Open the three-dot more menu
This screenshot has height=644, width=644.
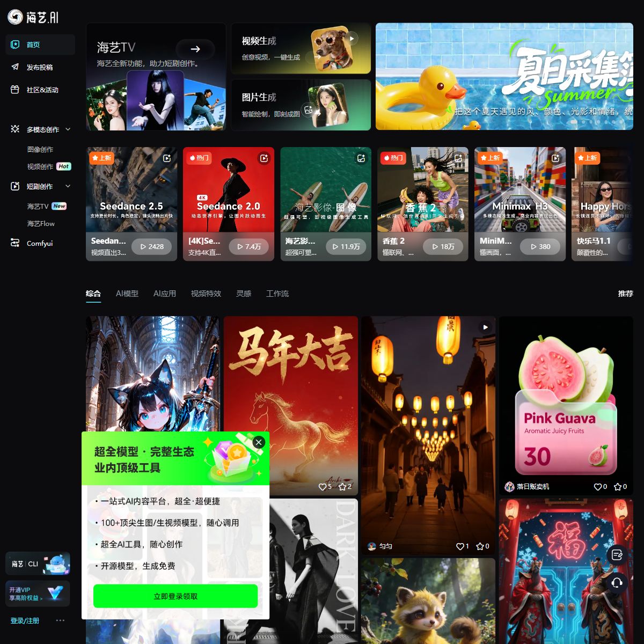pos(60,620)
